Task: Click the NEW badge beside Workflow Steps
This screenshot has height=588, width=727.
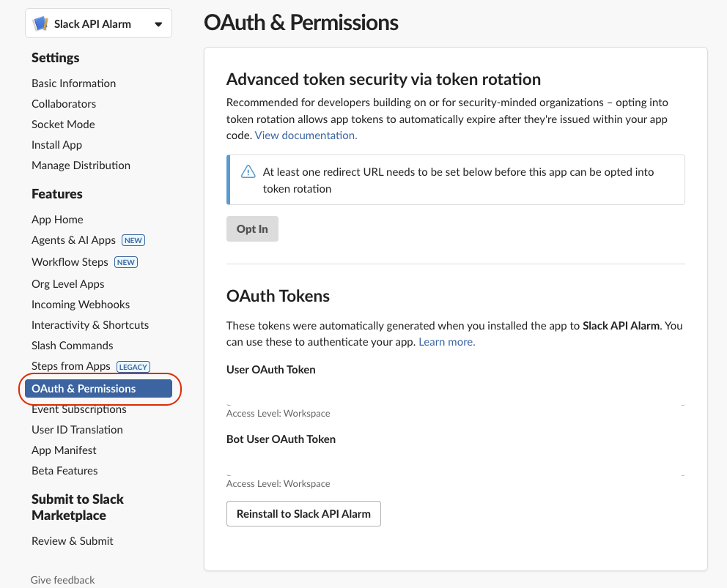Action: tap(126, 262)
